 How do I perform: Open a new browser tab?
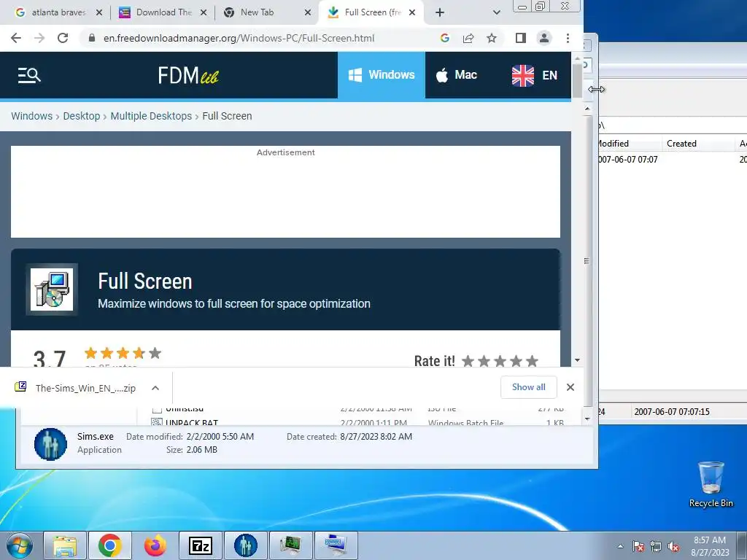[440, 12]
